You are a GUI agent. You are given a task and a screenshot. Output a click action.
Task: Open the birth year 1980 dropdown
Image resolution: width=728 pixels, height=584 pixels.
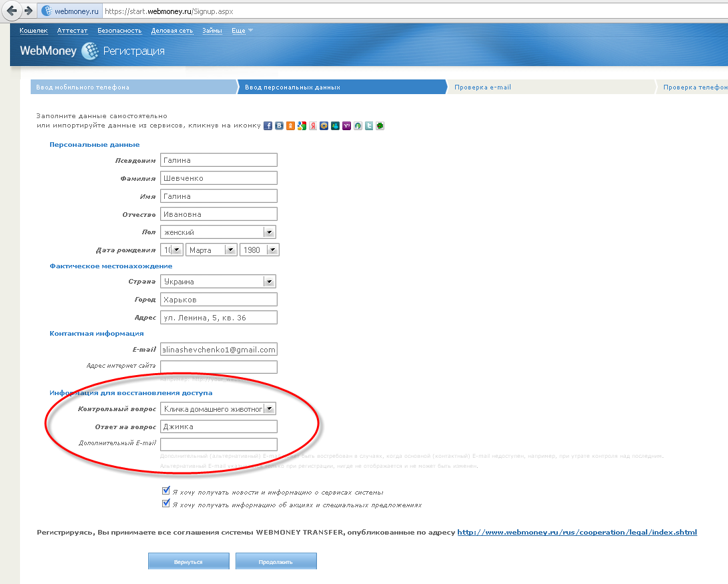(259, 250)
